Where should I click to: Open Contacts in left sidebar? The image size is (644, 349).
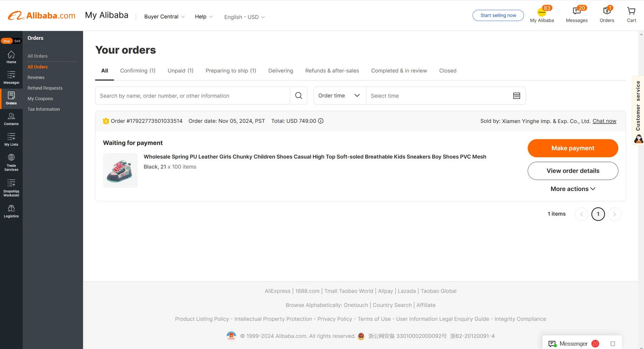[x=11, y=119]
